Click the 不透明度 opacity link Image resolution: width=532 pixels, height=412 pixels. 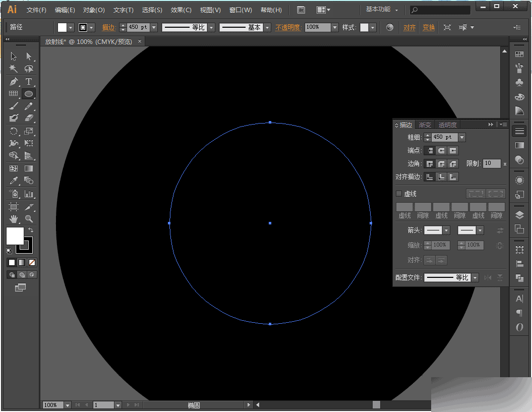288,28
